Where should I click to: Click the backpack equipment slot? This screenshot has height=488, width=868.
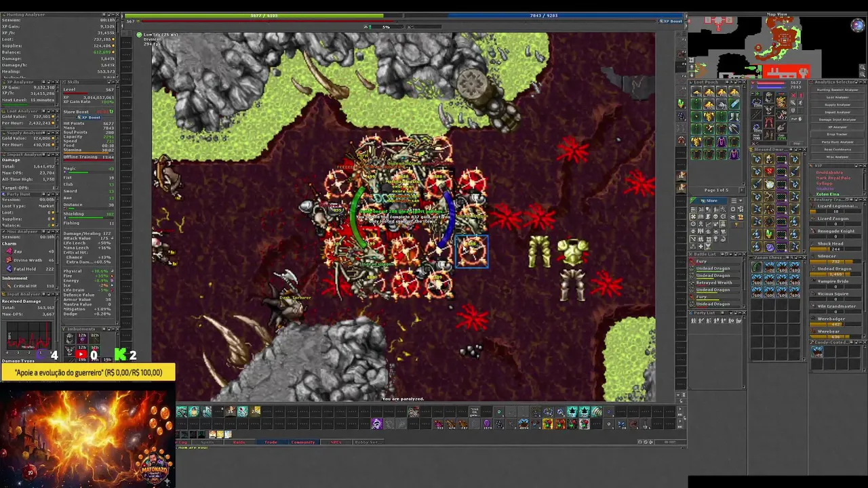point(781,102)
